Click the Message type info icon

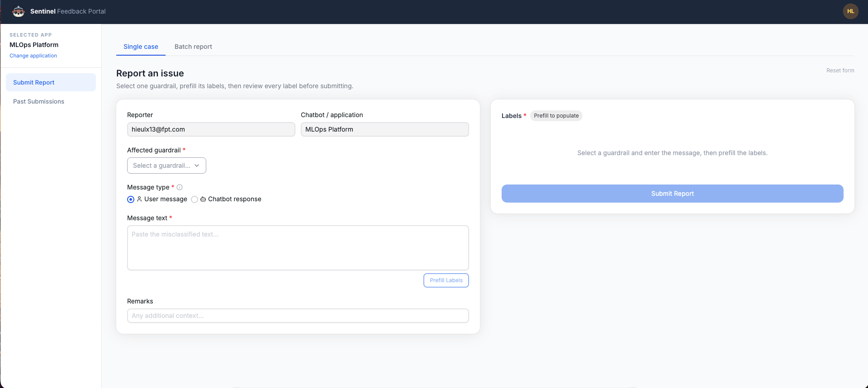(180, 187)
